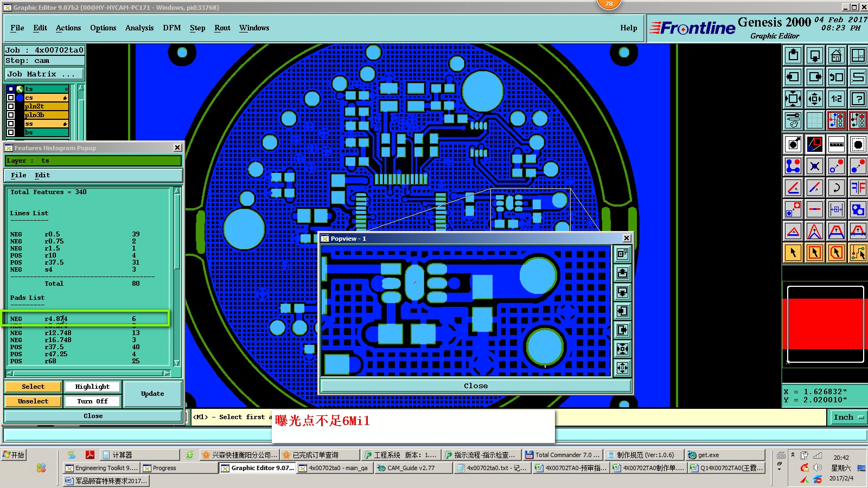
Task: Click the Windows 开始 start button
Action: pos(14,455)
